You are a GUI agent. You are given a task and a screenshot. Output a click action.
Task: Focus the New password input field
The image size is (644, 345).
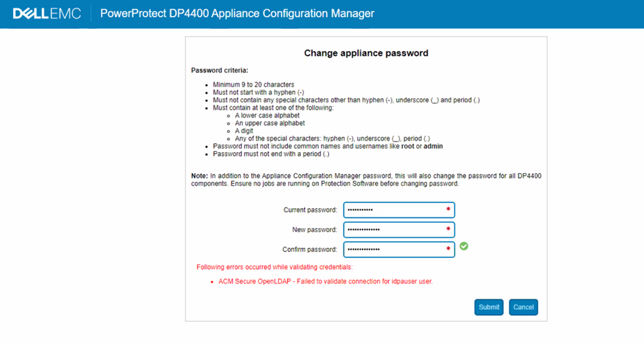394,230
